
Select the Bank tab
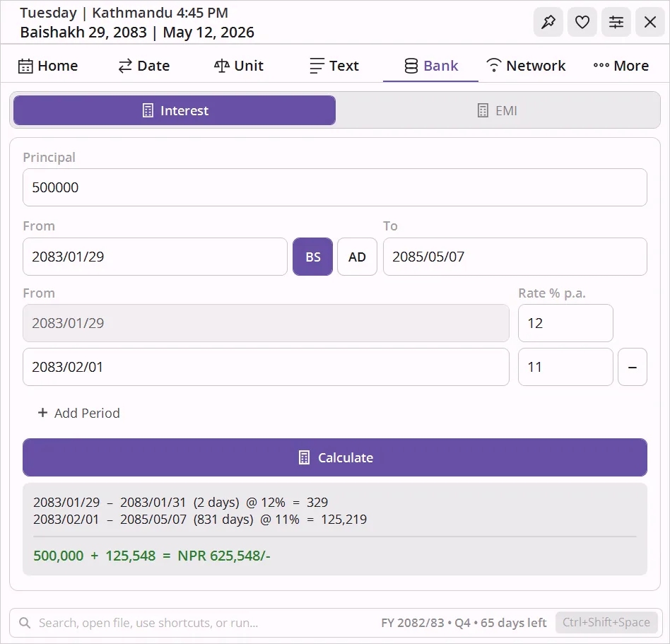coord(430,66)
